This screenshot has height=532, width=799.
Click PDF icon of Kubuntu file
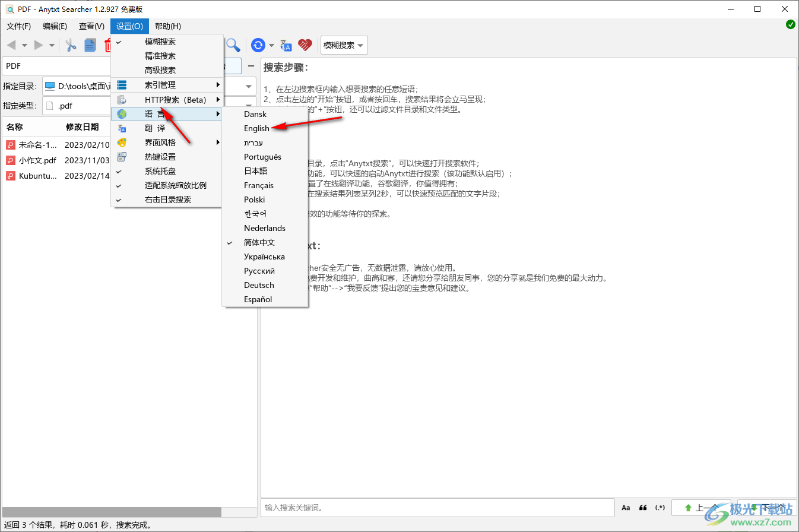coord(11,176)
